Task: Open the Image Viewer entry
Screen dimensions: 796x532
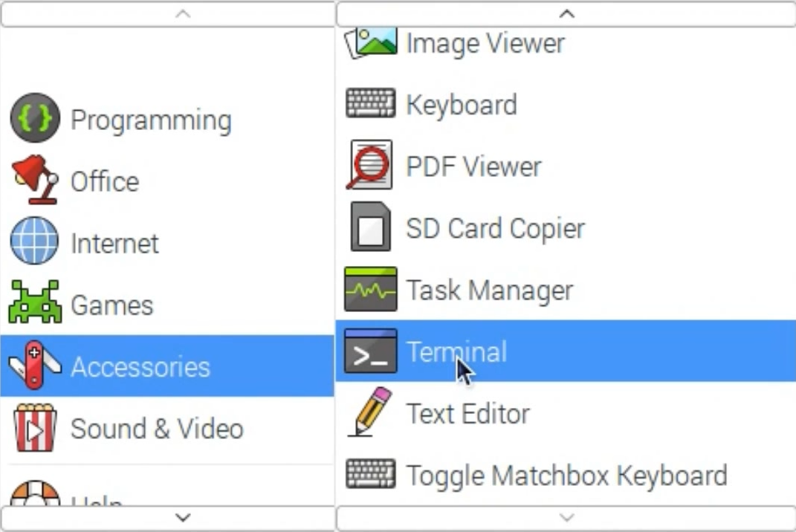Action: point(485,42)
